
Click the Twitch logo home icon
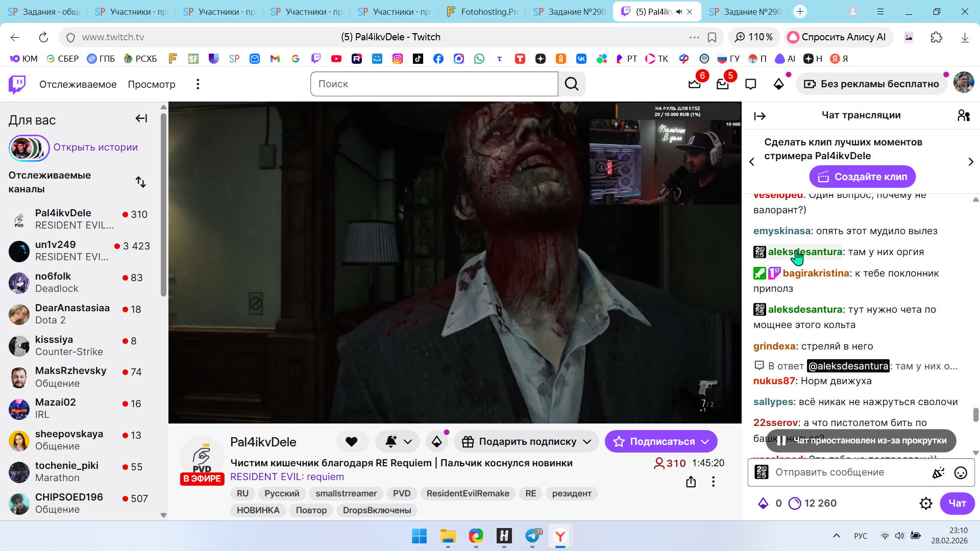click(17, 84)
